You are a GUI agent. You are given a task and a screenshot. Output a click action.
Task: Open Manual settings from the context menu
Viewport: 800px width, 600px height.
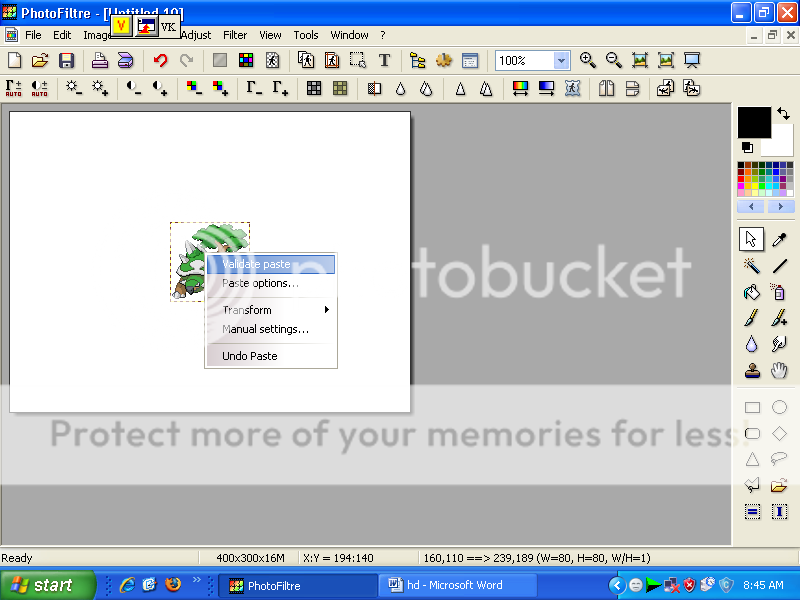tap(271, 329)
